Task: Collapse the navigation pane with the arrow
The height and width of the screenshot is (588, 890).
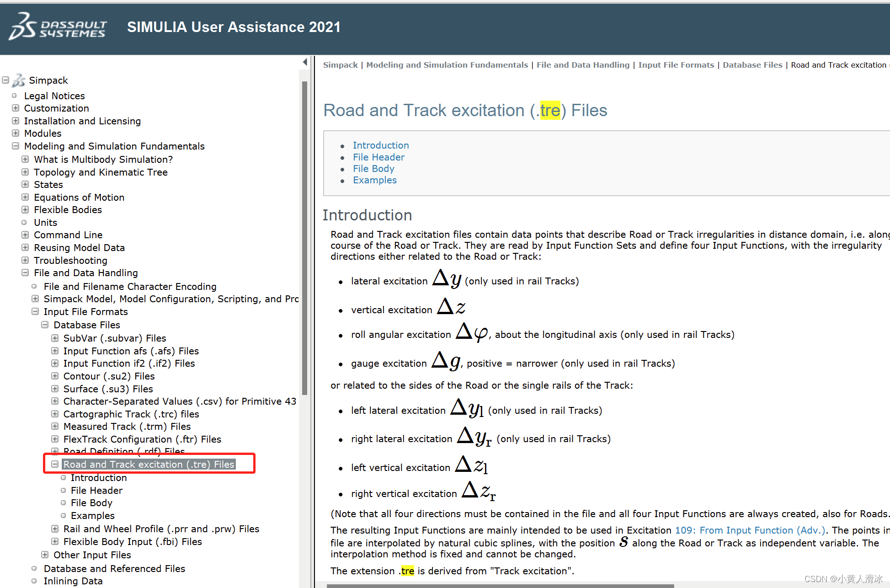Action: pos(305,62)
